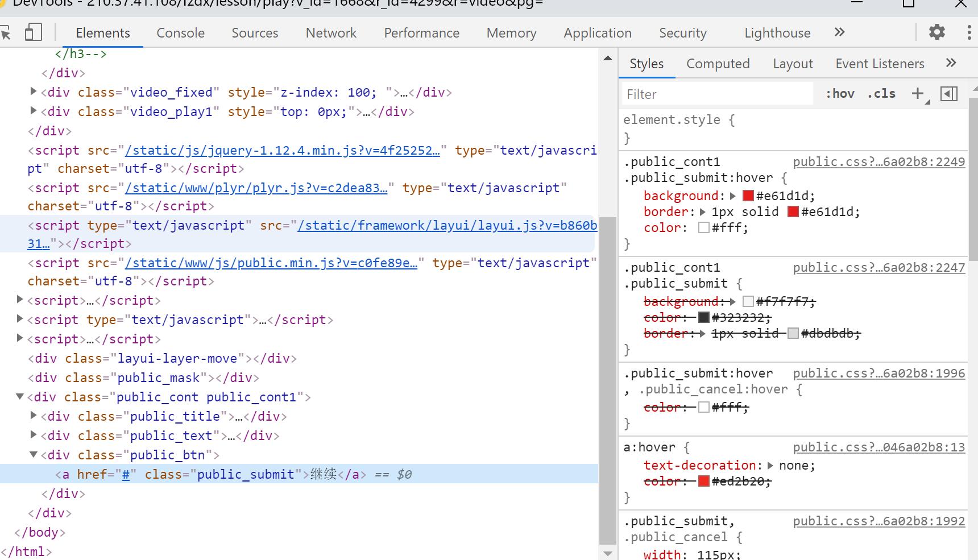Open the Event Listeners sidebar tab

(x=880, y=64)
